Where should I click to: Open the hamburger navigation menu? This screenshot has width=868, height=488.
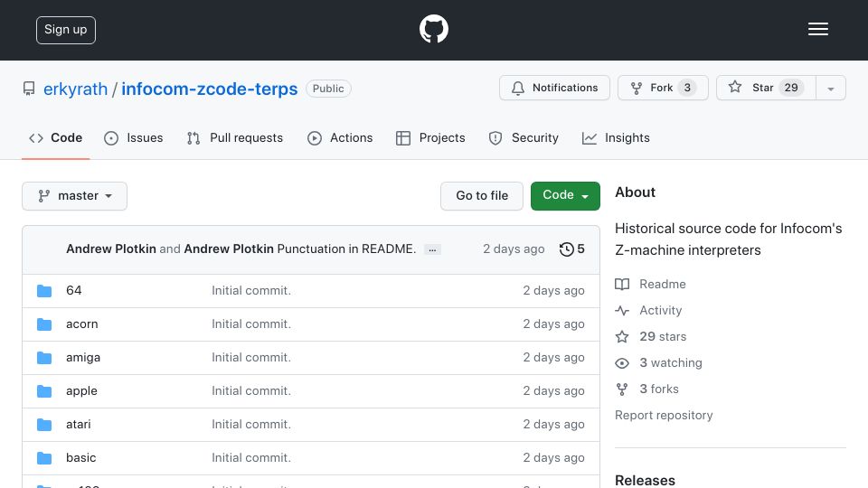817,29
